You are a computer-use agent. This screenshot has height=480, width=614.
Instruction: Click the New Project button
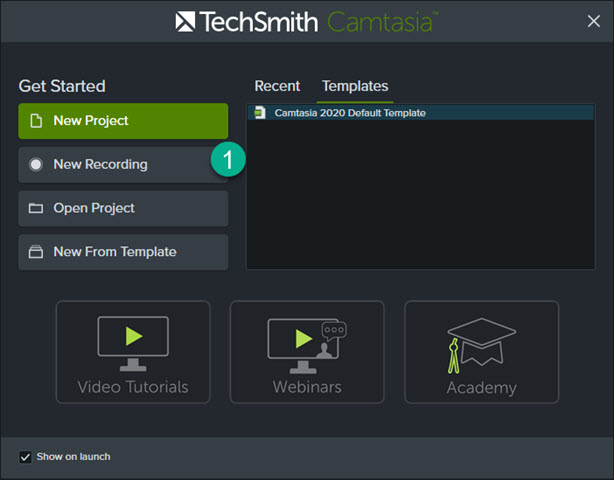pos(123,121)
